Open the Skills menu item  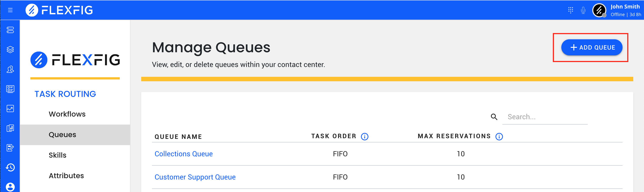pos(57,155)
